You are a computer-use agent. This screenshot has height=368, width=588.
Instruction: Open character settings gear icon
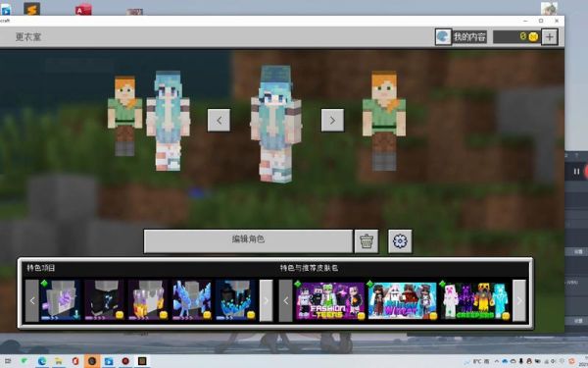(400, 241)
